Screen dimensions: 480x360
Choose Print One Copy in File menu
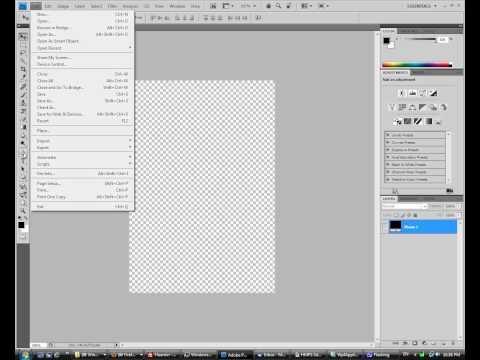pyautogui.click(x=83, y=197)
